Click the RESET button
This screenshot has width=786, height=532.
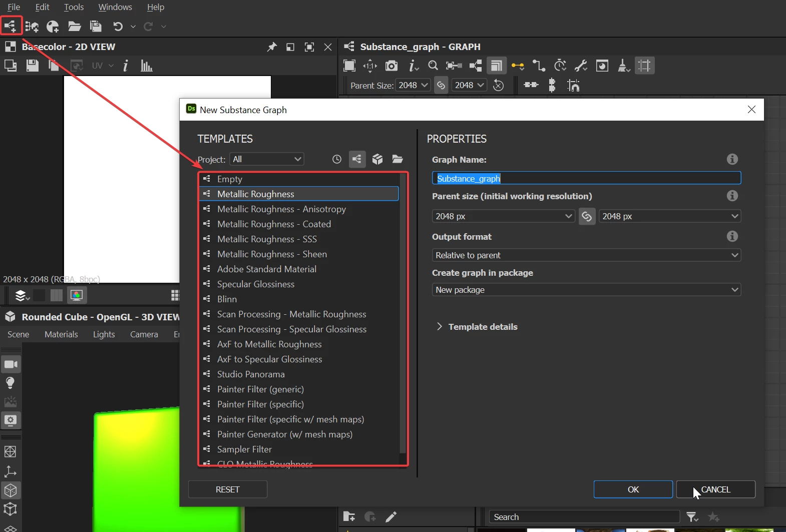[x=227, y=489]
